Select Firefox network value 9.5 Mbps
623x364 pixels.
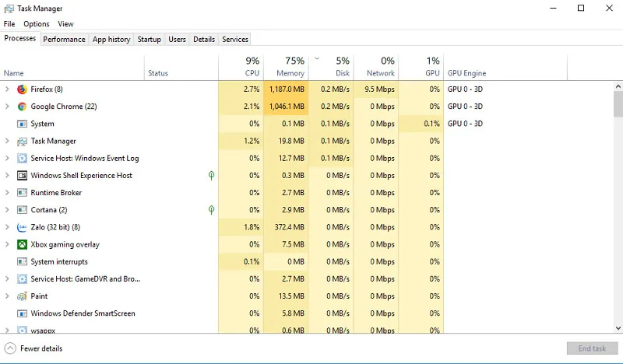point(379,89)
